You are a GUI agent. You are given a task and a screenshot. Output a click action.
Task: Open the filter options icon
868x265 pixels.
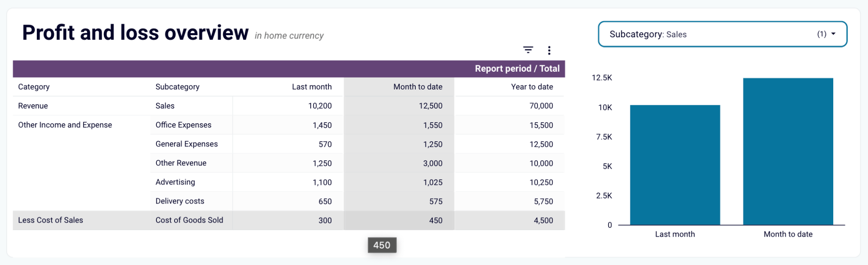click(x=528, y=50)
